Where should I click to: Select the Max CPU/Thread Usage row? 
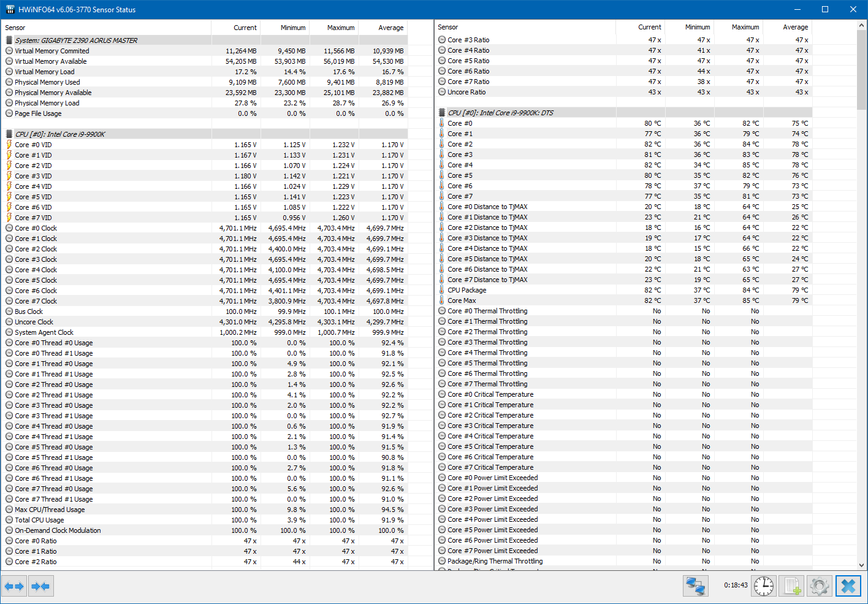205,510
